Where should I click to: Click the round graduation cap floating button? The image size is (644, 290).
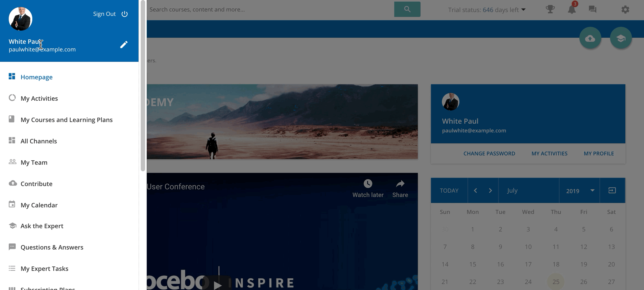click(621, 38)
